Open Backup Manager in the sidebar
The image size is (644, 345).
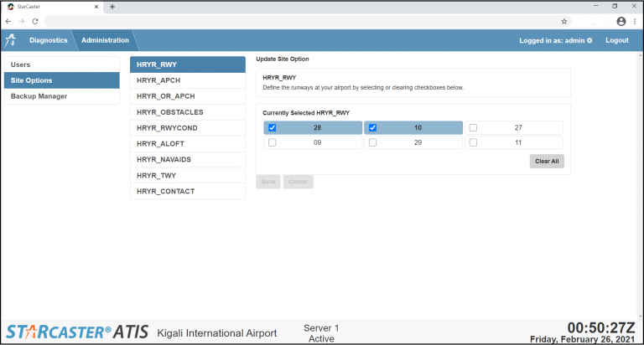(39, 96)
